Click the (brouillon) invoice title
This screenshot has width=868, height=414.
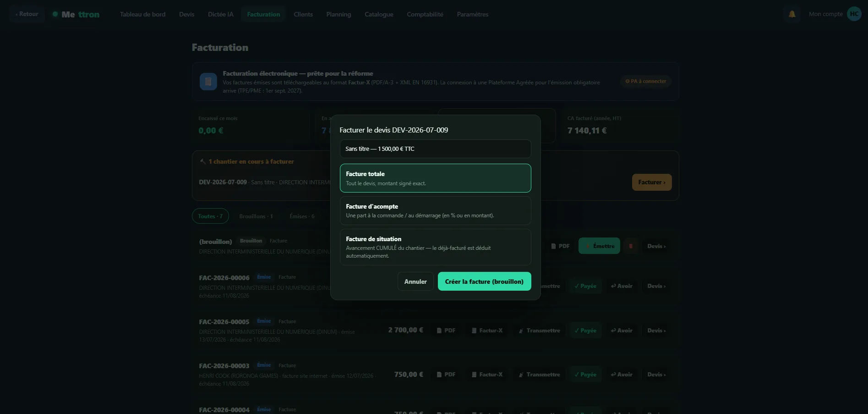point(216,242)
